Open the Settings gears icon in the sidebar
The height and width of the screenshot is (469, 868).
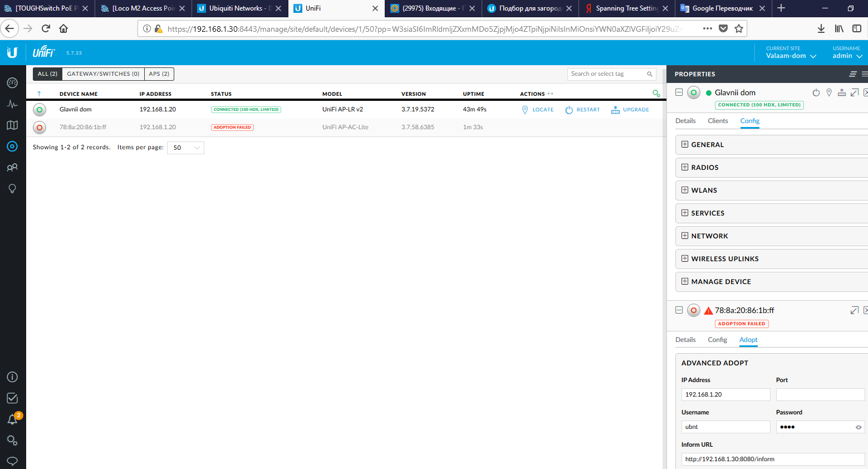(x=12, y=441)
